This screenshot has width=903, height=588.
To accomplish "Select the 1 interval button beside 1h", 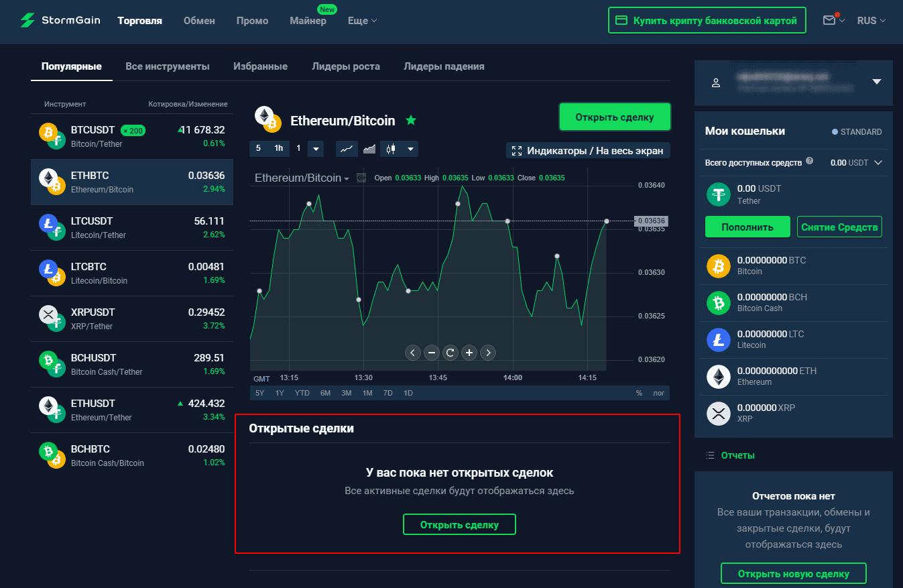I will coord(299,149).
